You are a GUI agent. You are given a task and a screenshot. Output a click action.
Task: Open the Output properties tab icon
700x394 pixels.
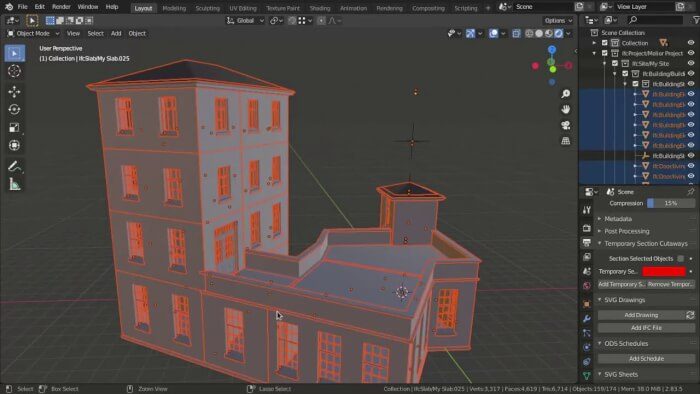tap(587, 243)
